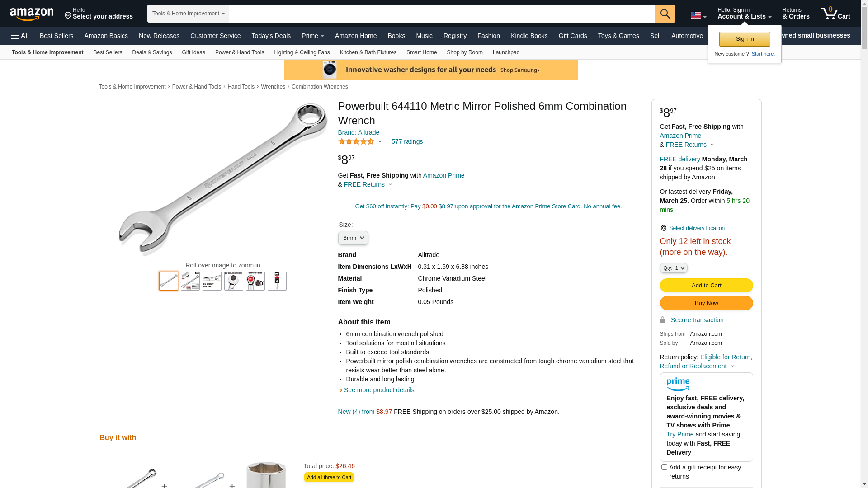
Task: Click the Amazon logo
Action: coord(32,14)
